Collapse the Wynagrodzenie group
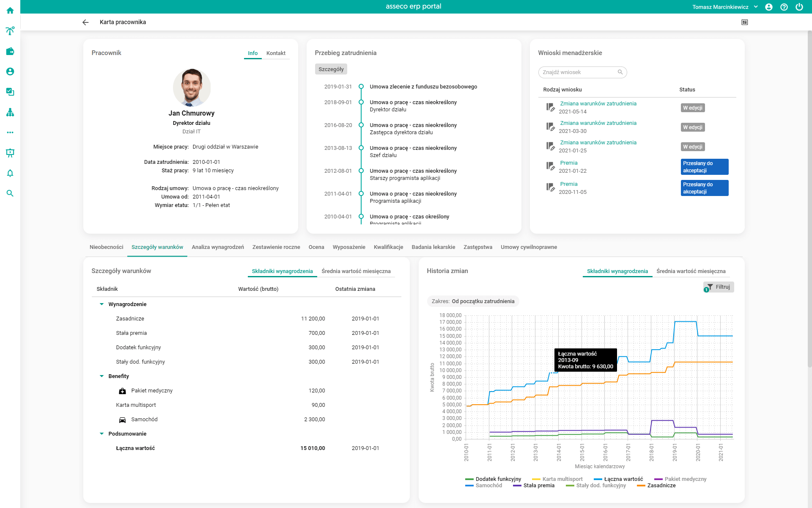Screen dimensions: 812x508 tap(101, 304)
